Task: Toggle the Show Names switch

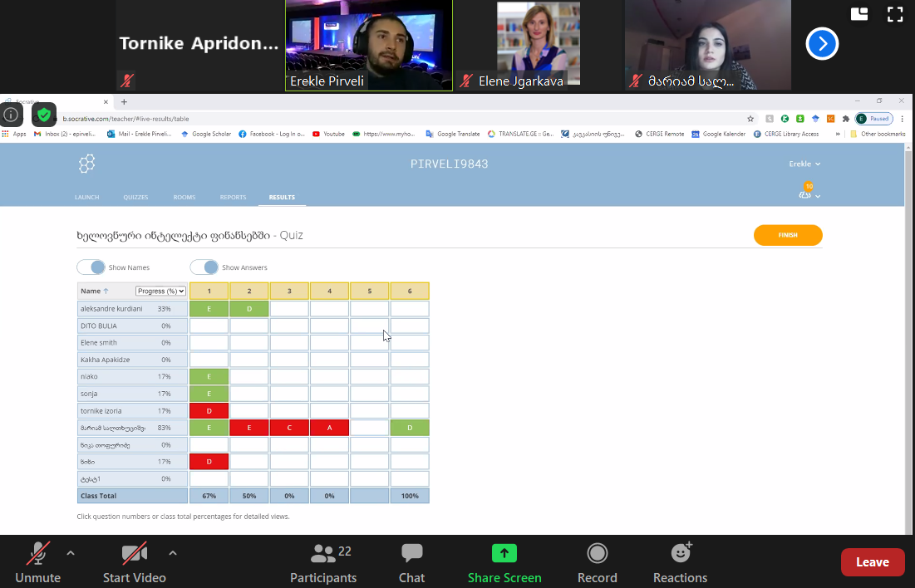Action: (91, 267)
